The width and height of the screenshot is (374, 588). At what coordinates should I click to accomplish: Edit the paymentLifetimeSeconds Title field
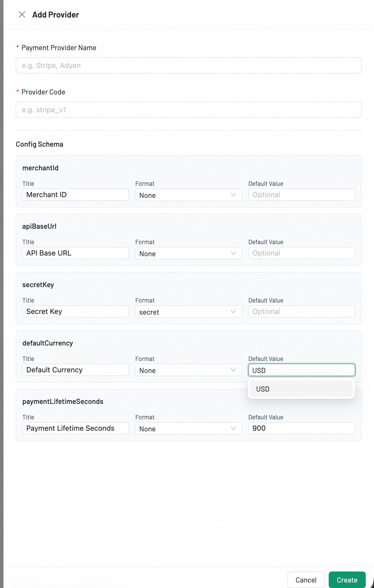tap(75, 428)
